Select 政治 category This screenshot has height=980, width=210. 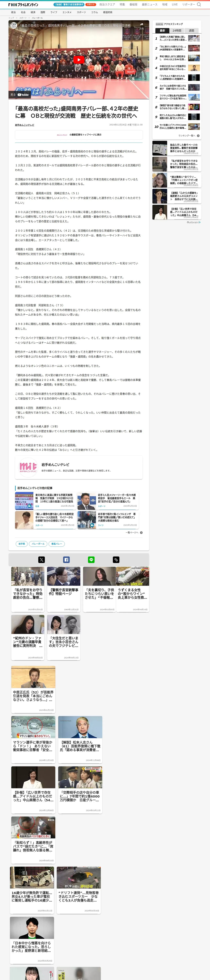coord(13,12)
